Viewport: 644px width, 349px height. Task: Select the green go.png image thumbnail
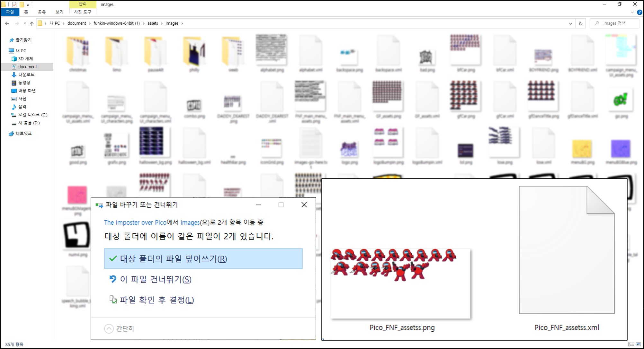pos(621,100)
